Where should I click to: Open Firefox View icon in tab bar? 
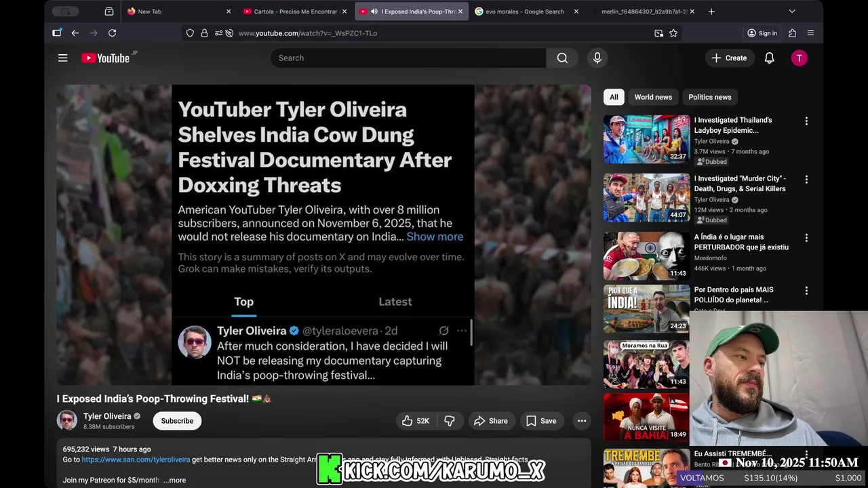[x=109, y=12]
